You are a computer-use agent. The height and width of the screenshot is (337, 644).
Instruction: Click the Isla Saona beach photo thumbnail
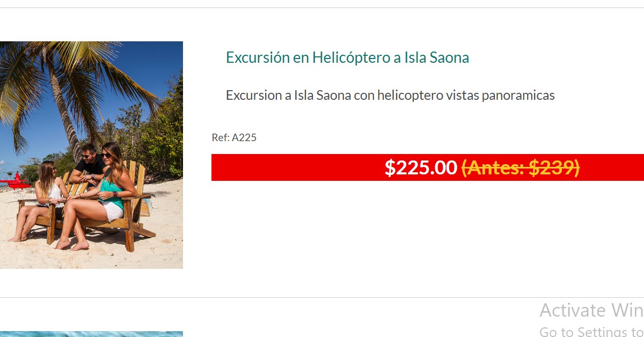[91, 155]
